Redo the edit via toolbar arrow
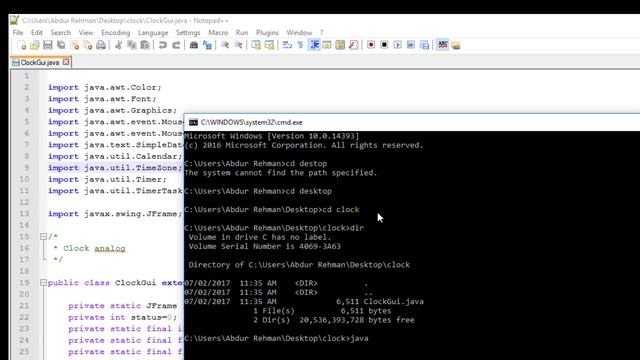640x360 pixels. [176, 45]
